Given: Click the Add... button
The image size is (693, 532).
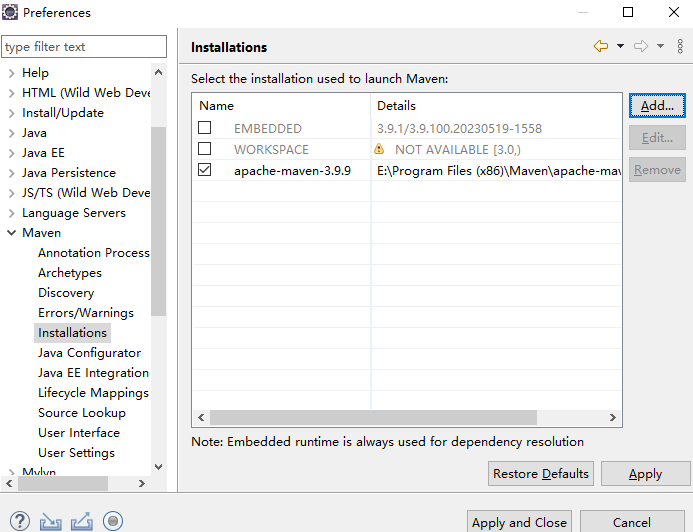Looking at the screenshot, I should pos(657,106).
